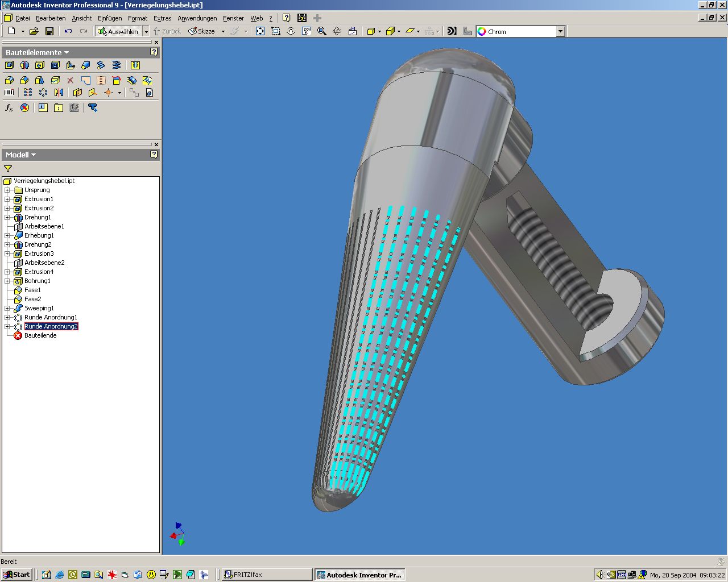Image resolution: width=728 pixels, height=582 pixels.
Task: Click the color wheel icon beside Chrom
Action: click(482, 32)
